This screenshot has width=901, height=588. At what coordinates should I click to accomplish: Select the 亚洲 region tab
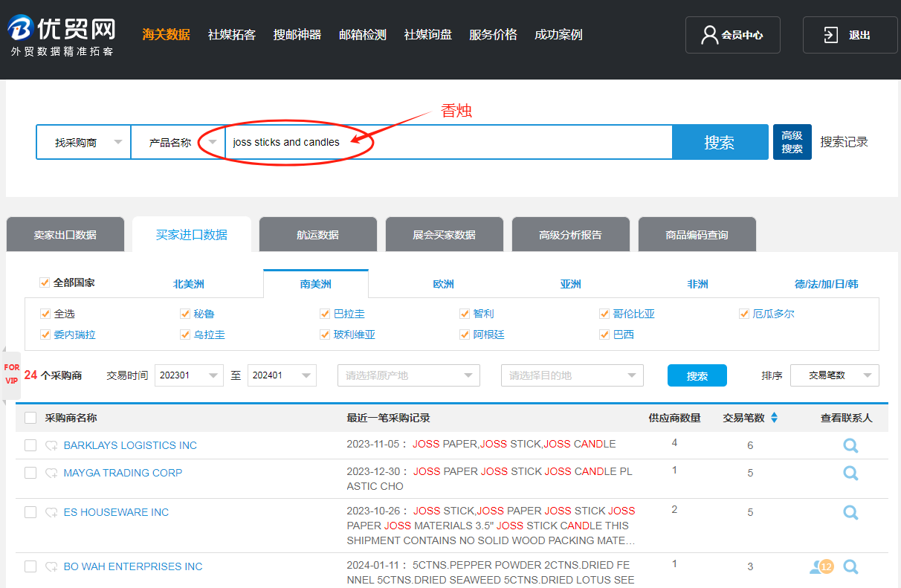click(571, 284)
